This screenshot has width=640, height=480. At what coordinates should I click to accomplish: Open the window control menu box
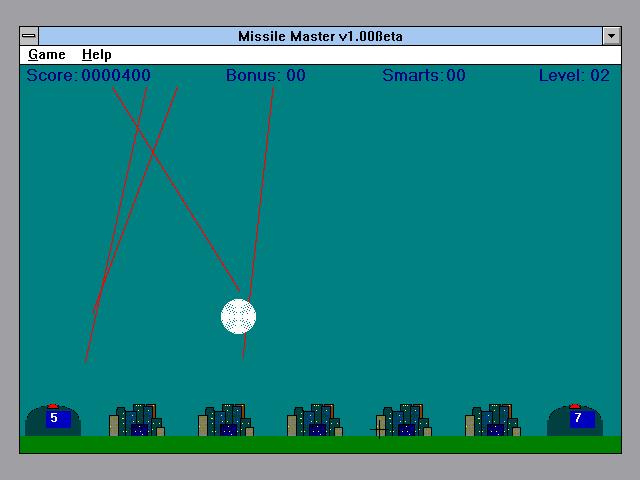coord(29,36)
